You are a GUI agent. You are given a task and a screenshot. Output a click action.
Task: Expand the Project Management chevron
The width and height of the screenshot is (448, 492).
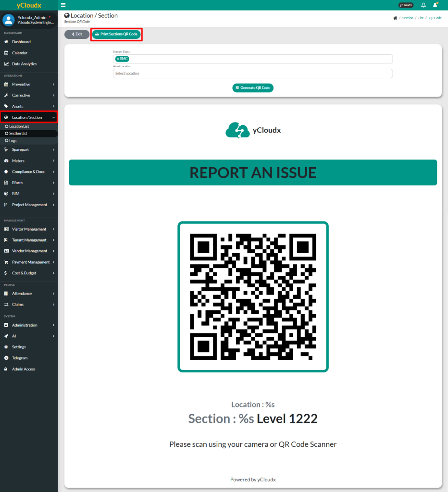tap(54, 205)
